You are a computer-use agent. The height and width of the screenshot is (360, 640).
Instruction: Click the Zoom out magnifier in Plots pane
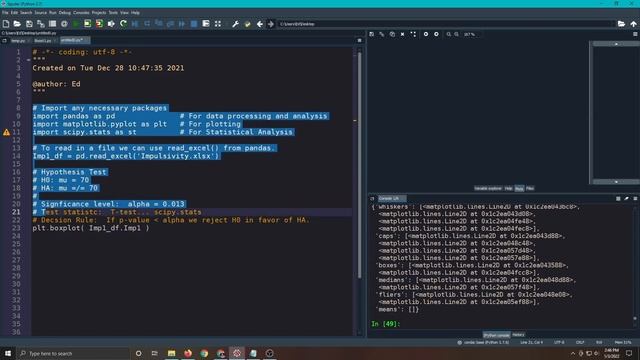click(449, 34)
